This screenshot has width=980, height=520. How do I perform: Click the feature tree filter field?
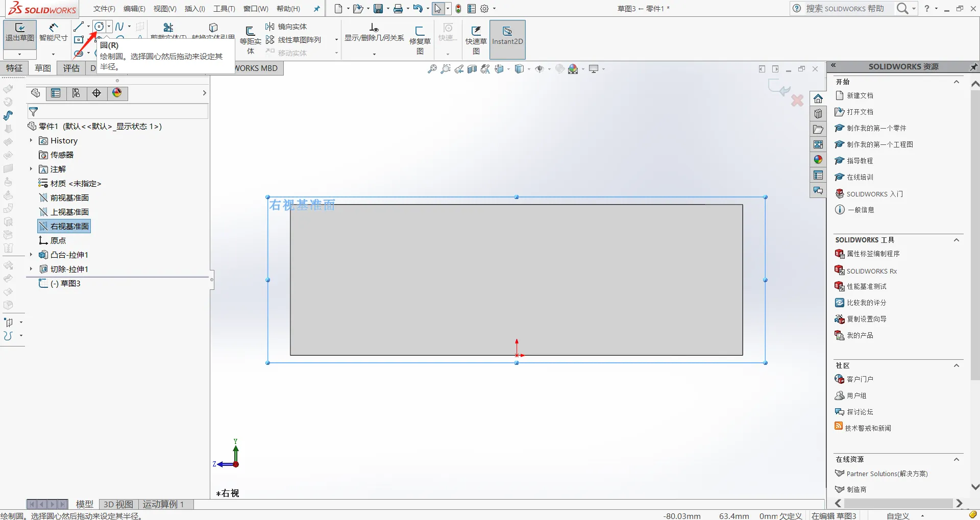coord(118,111)
